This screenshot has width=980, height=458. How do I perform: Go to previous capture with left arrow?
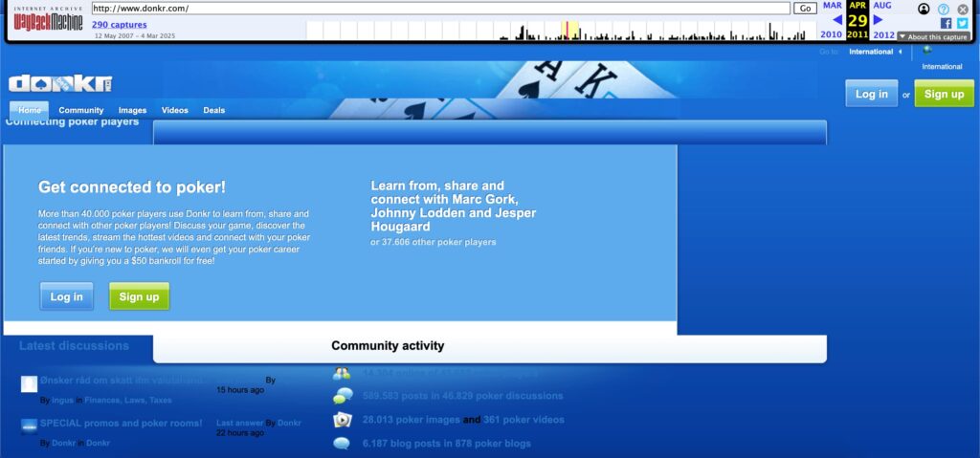click(x=837, y=20)
